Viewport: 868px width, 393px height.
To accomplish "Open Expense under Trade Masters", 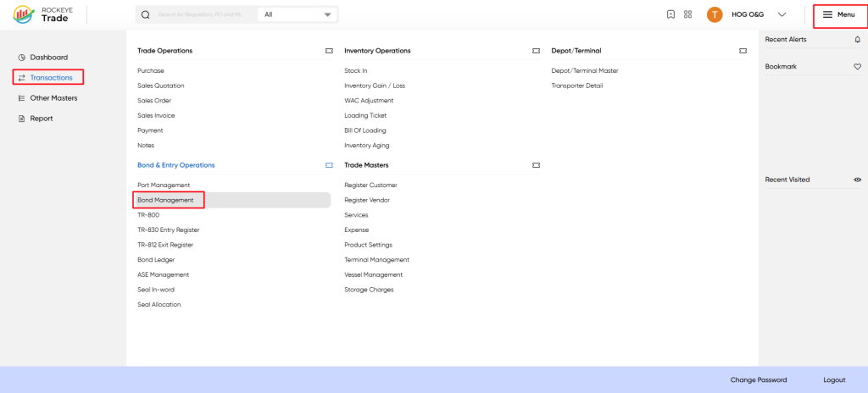I will (357, 230).
